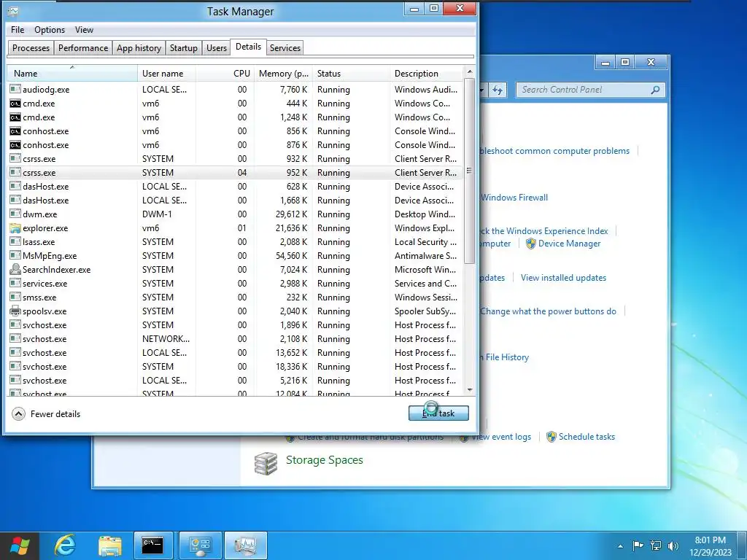The height and width of the screenshot is (560, 747).
Task: Click the Task Manager title bar icon
Action: [13, 10]
